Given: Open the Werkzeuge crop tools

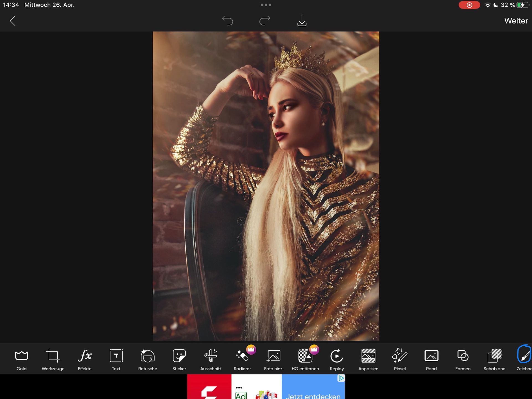Looking at the screenshot, I should click(53, 359).
